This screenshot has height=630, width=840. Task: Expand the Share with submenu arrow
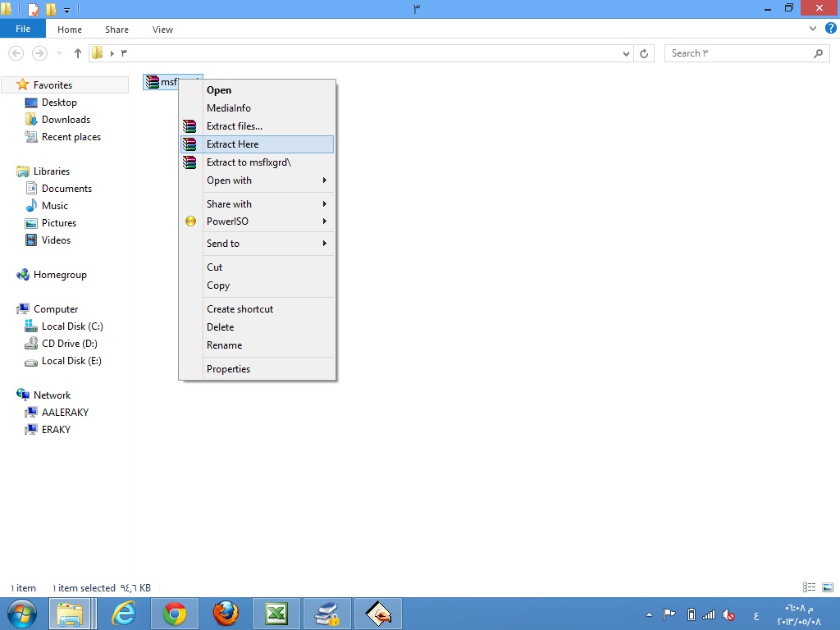coord(325,204)
